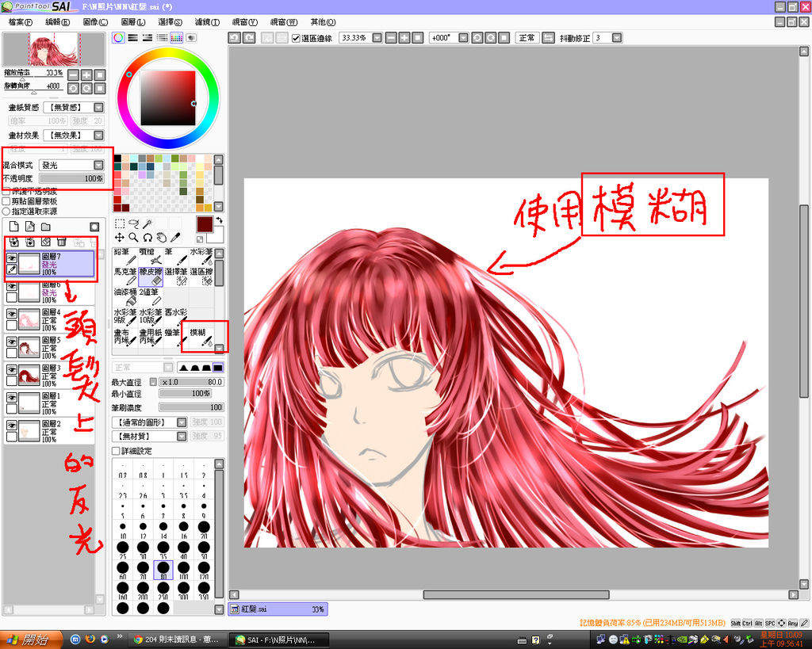
Task: Open the 圖像 Canvas menu
Action: [95, 21]
